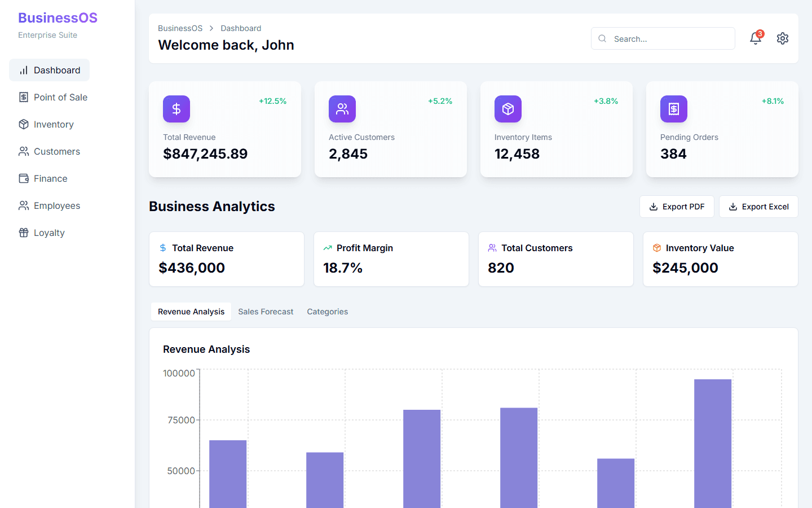Click the Inventory Items box icon
This screenshot has width=812, height=508.
click(508, 109)
